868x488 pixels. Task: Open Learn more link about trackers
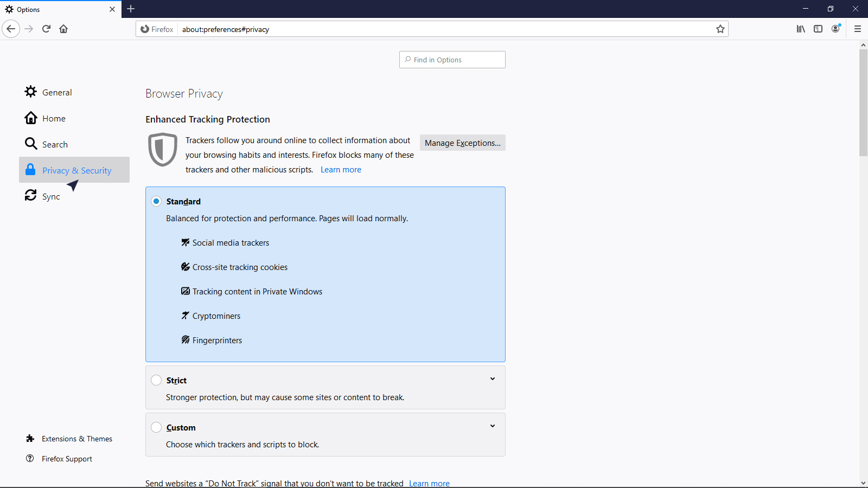(x=341, y=170)
